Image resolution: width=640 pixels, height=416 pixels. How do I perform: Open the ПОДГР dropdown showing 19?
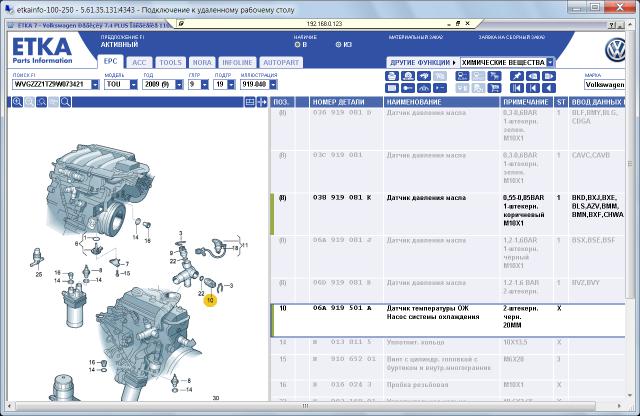pos(231,85)
